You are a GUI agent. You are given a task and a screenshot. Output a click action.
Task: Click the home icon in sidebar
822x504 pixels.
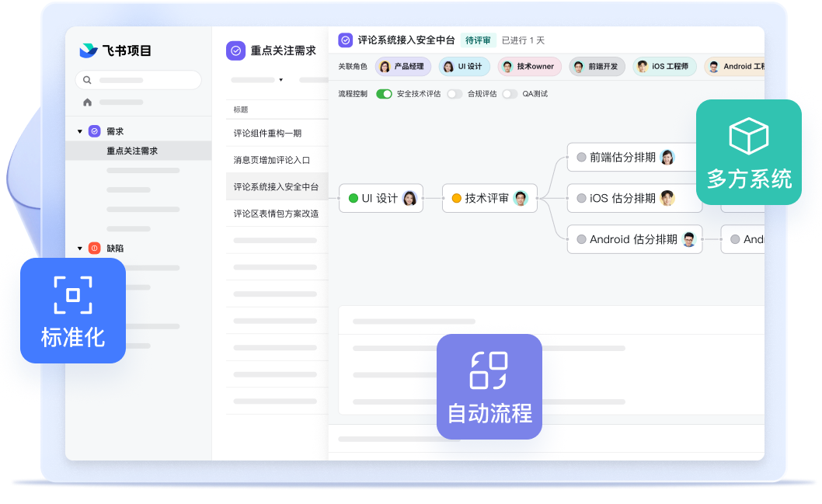tap(87, 103)
